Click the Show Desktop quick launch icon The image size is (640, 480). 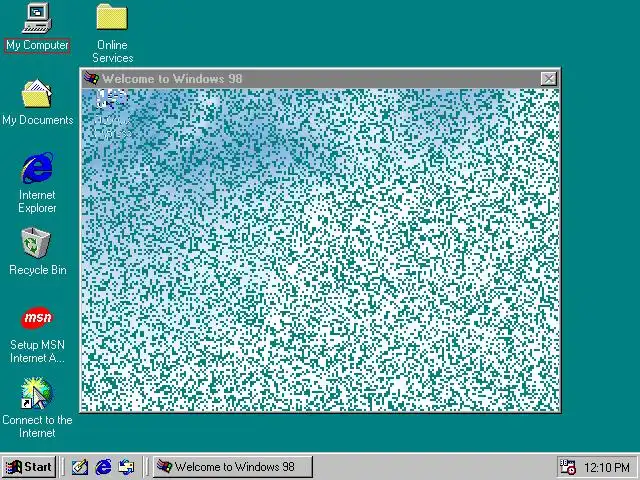coord(80,467)
